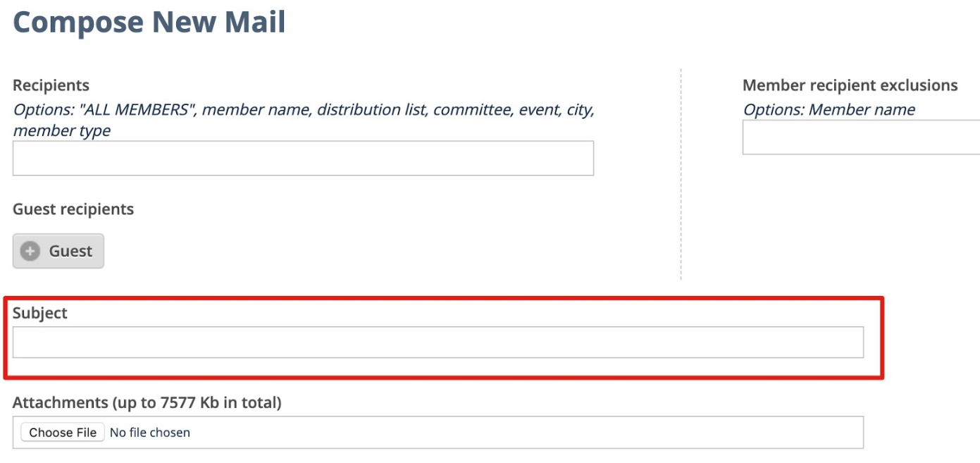Click the Subject field label

tap(40, 313)
